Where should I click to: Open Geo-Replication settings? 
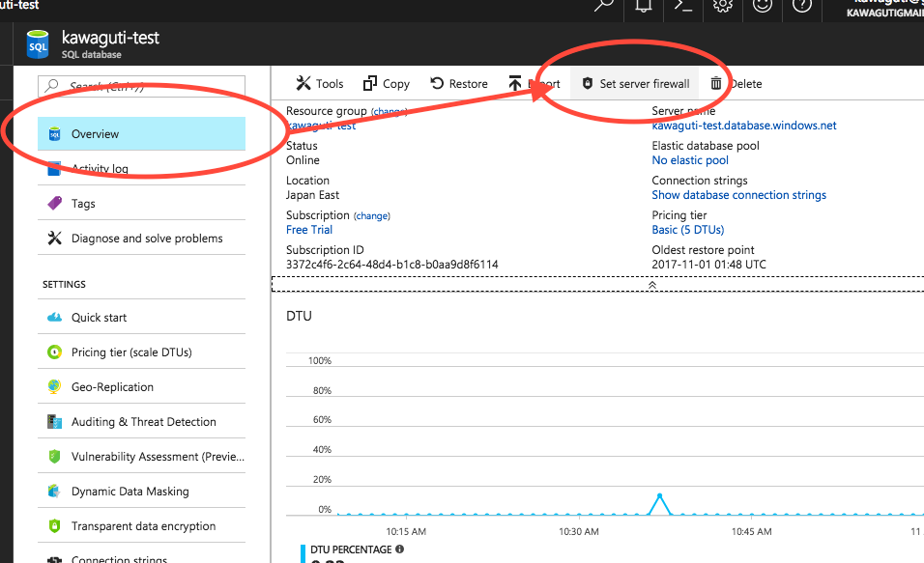coord(141,387)
